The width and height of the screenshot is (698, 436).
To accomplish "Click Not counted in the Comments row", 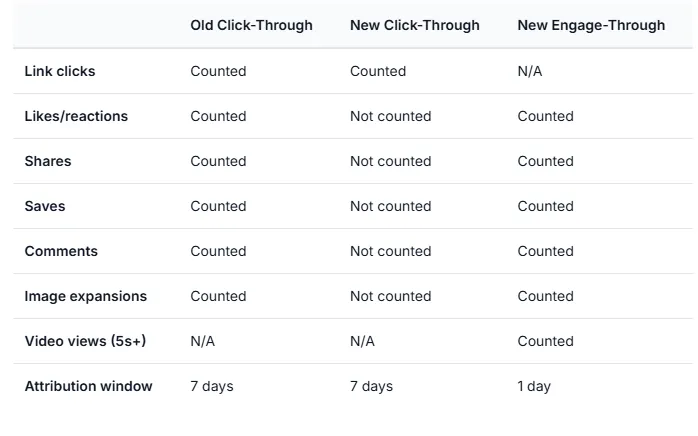I will (390, 251).
